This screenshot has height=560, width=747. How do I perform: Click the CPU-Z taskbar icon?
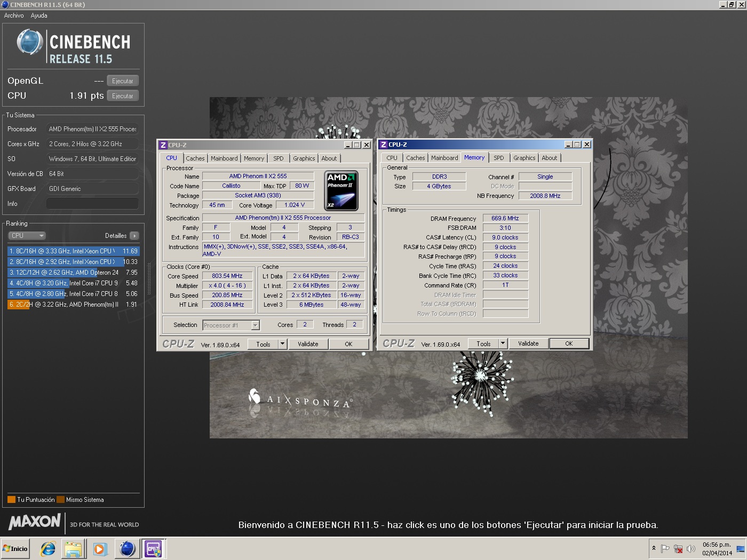[154, 549]
